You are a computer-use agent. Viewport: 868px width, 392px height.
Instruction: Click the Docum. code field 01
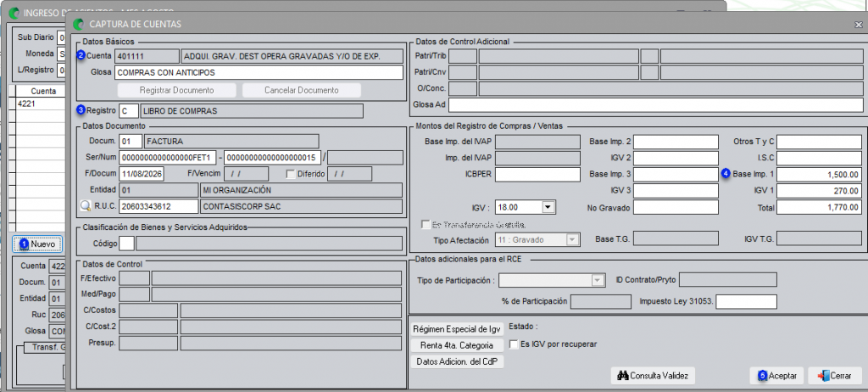[130, 142]
